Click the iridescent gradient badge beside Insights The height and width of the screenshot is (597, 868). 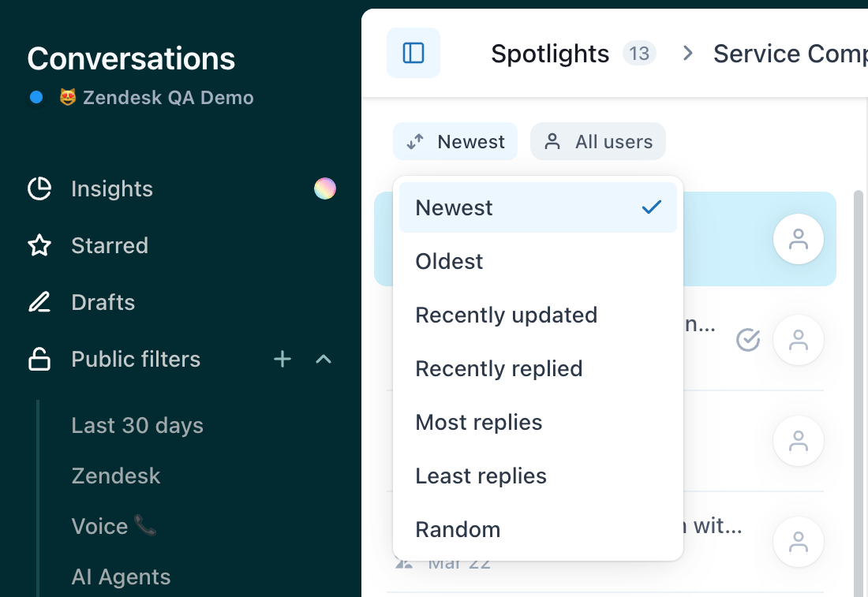(x=324, y=188)
